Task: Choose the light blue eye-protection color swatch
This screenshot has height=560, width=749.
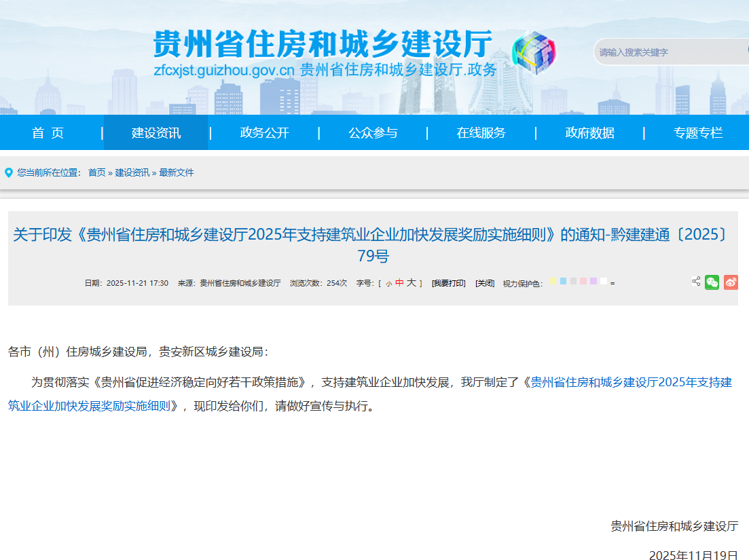Action: pyautogui.click(x=564, y=281)
